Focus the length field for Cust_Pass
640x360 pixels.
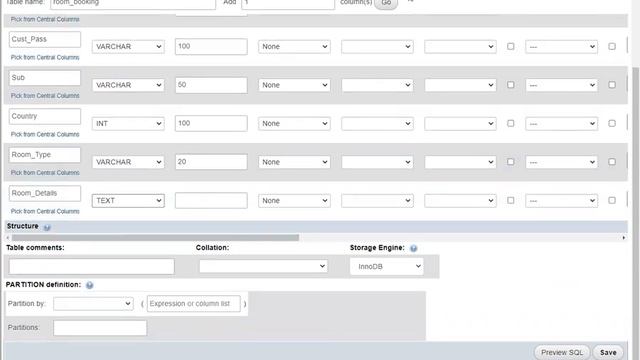211,47
